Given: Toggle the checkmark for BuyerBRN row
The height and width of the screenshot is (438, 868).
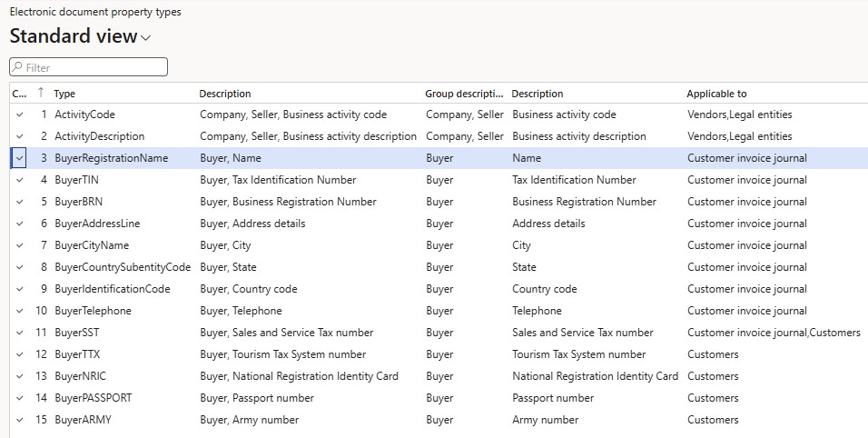Looking at the screenshot, I should [x=20, y=202].
